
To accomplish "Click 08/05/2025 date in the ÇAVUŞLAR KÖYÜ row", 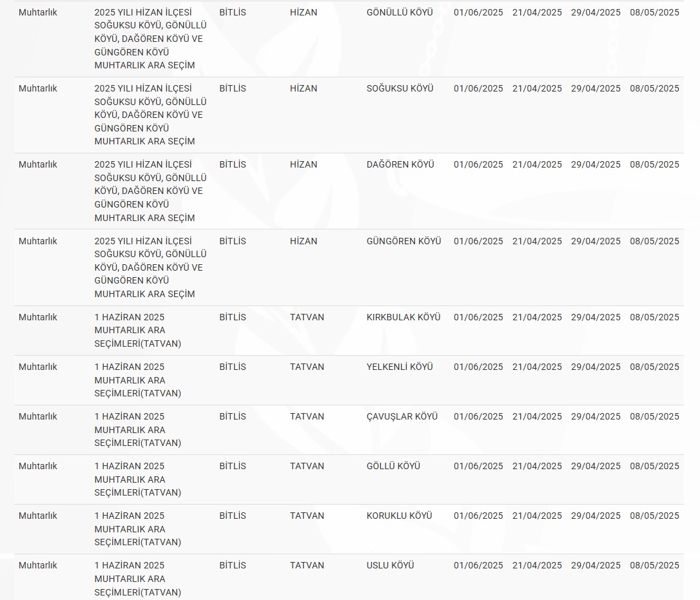I will pos(654,416).
